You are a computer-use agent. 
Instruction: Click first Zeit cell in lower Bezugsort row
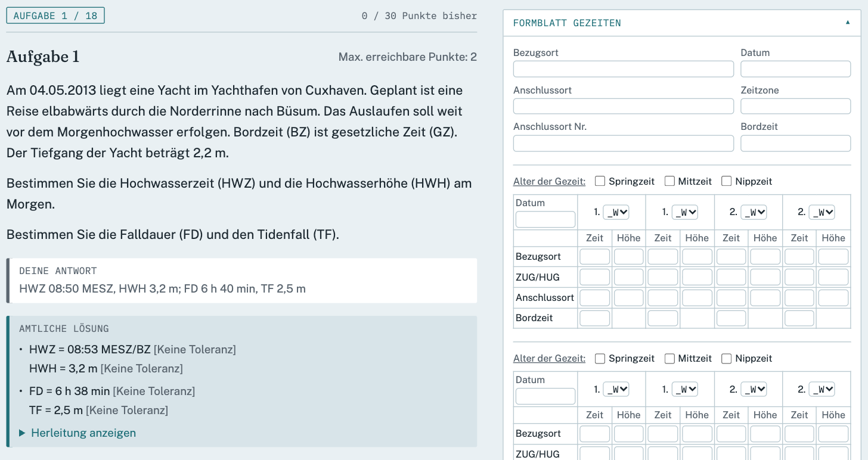tap(595, 434)
